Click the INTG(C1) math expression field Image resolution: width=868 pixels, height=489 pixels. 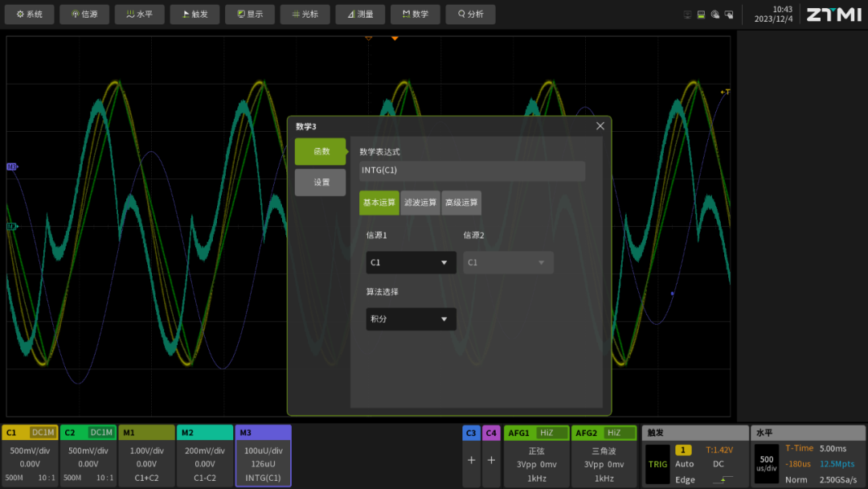[x=472, y=171]
